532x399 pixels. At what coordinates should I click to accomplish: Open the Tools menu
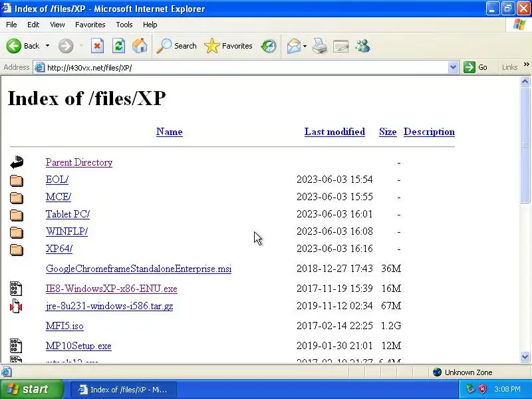[124, 25]
